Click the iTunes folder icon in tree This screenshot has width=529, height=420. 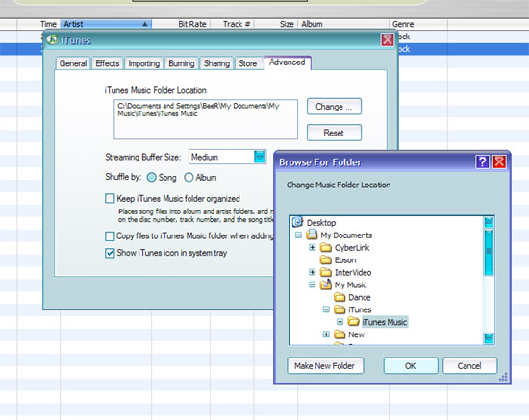[x=340, y=309]
